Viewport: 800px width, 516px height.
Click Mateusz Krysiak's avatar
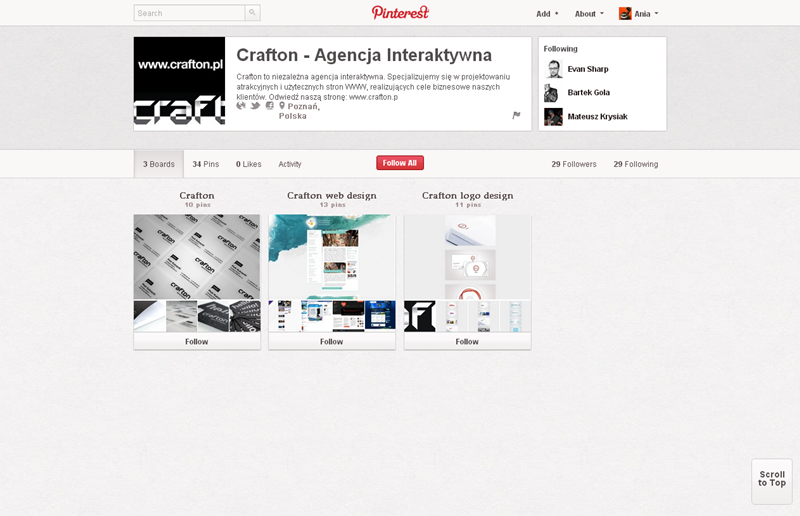pyautogui.click(x=553, y=117)
